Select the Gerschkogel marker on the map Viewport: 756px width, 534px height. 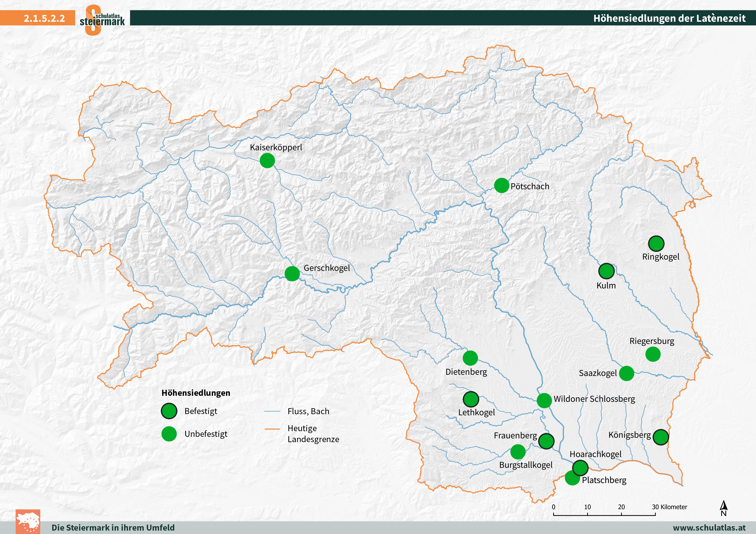pos(292,273)
